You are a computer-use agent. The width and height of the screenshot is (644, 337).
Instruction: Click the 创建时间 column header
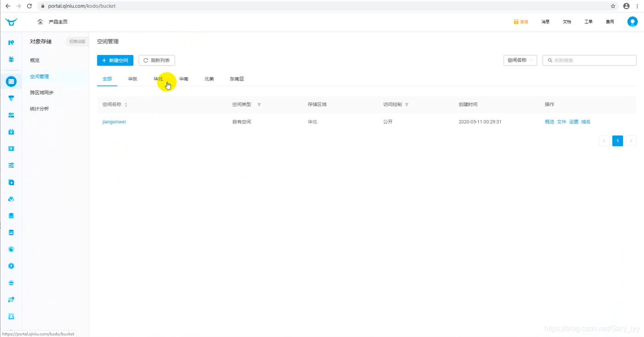[468, 105]
